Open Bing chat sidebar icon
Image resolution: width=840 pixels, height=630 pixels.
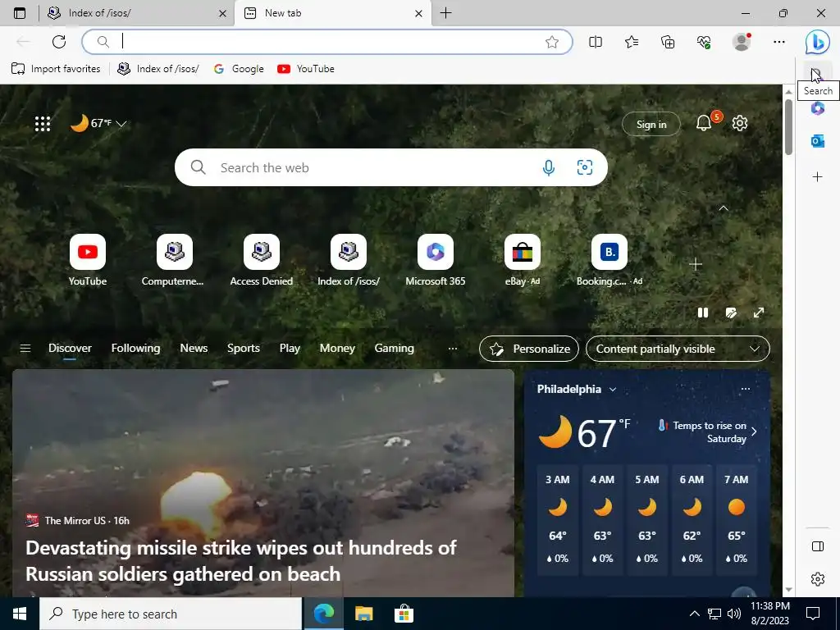pos(817,42)
